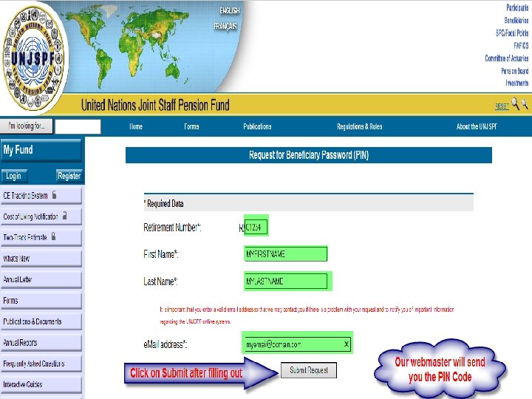The width and height of the screenshot is (532, 399).
Task: Click the search box beside I'm looking for
Action: 78,126
